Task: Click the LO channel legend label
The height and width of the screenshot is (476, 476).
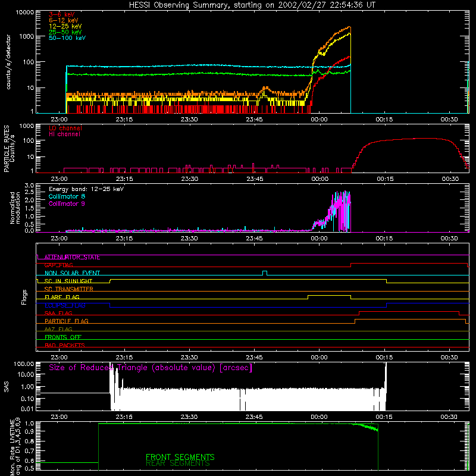Action: [65, 128]
